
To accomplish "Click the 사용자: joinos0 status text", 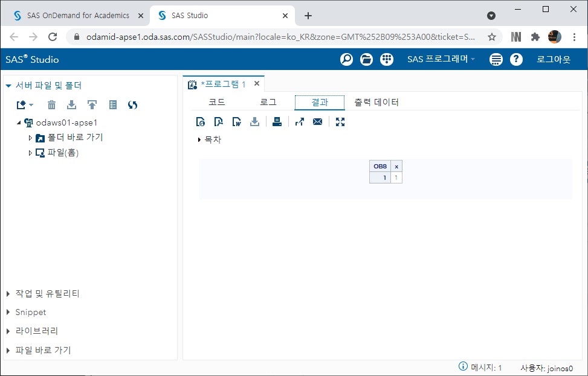I will (547, 369).
